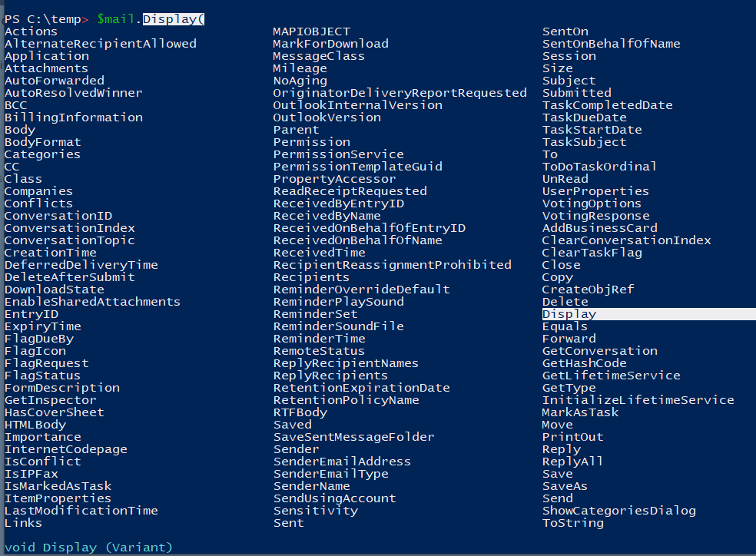Screen dimensions: 756x556
Task: Choose the Send method from the list
Action: [557, 498]
